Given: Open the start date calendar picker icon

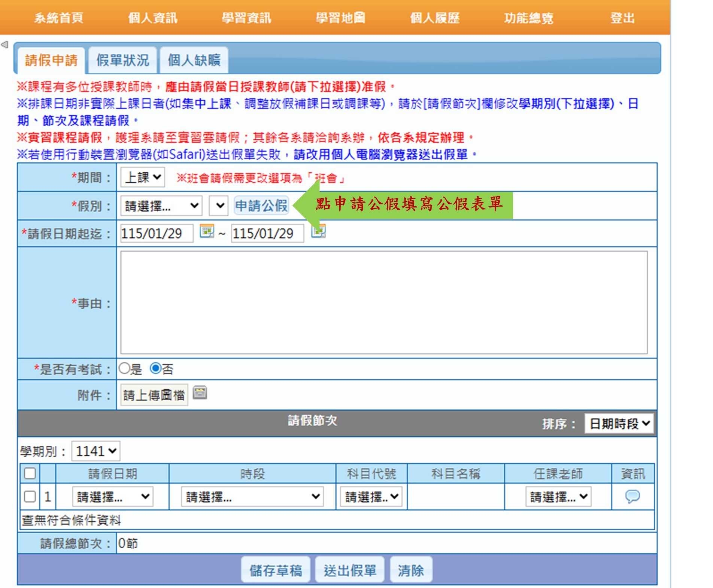Looking at the screenshot, I should click(x=206, y=231).
